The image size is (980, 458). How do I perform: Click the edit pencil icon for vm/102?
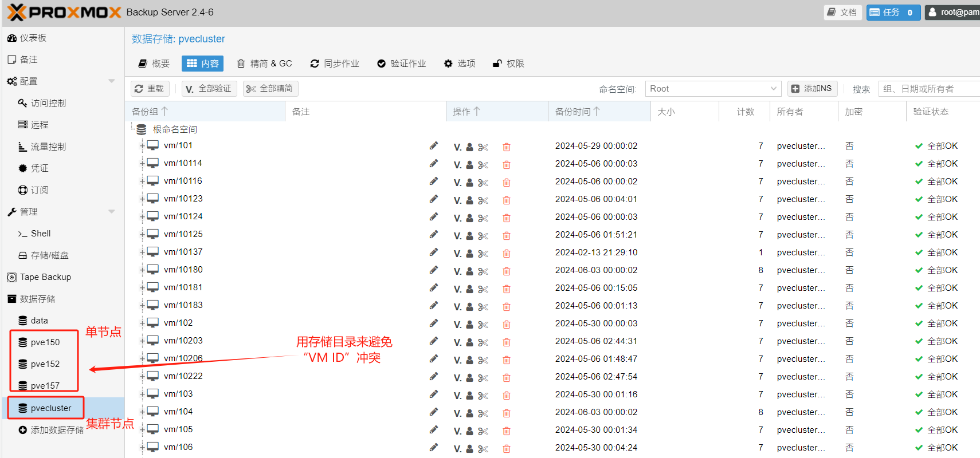(x=434, y=323)
